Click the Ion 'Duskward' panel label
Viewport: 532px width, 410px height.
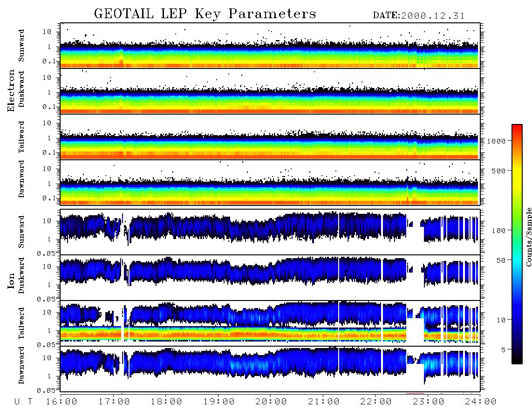click(x=21, y=275)
